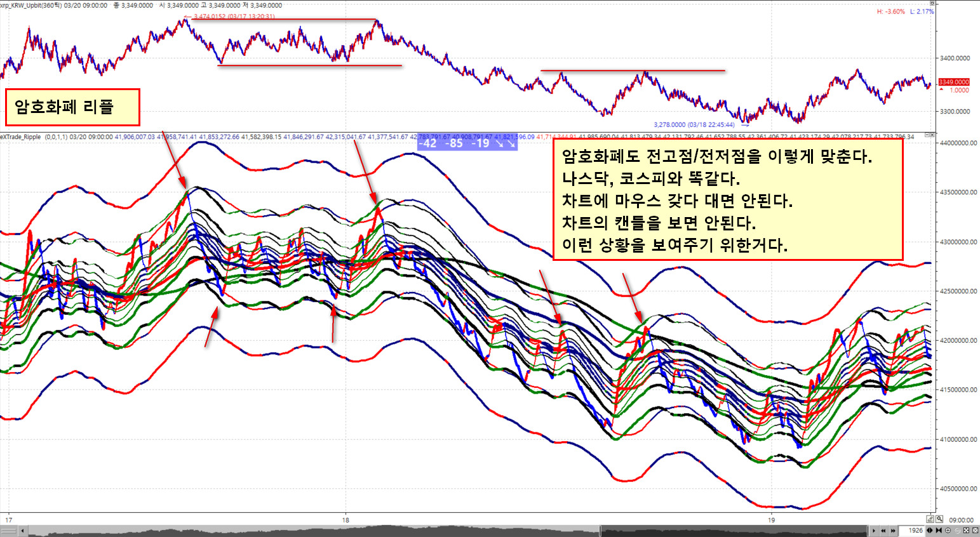Screen dimensions: 980x537
Task: Click the 43500000.00 axis label
Action: [958, 192]
